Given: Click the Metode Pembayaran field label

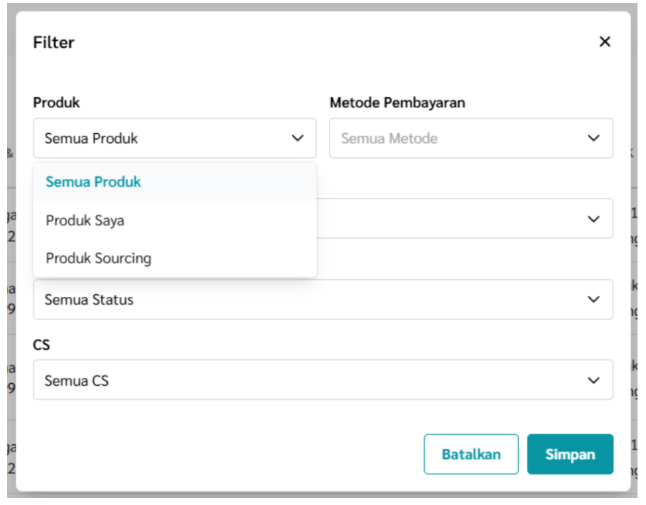Looking at the screenshot, I should 398,103.
